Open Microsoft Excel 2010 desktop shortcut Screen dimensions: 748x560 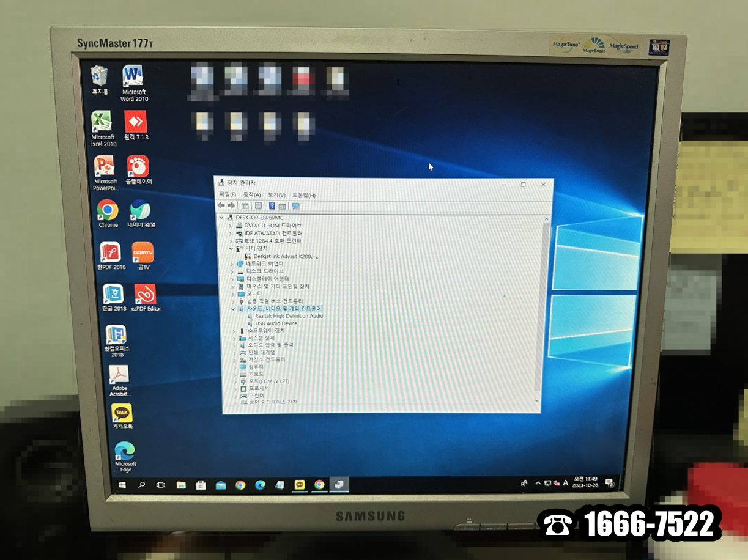[103, 129]
